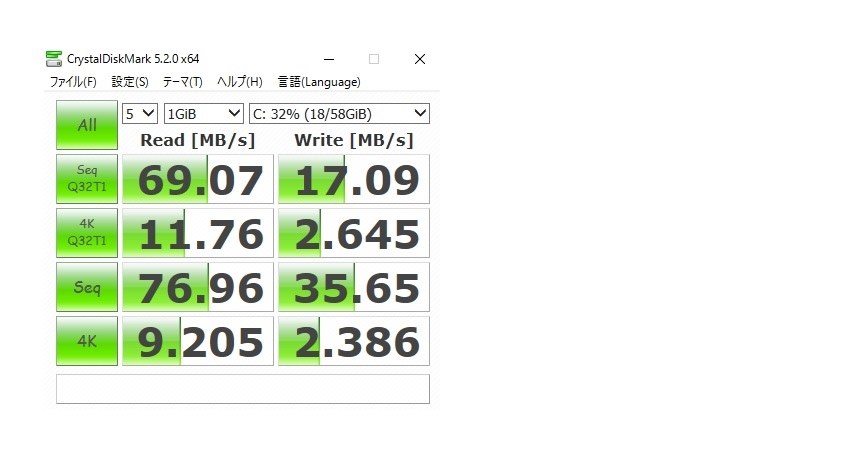This screenshot has height=470, width=860.
Task: Start the 4K Q32T1 benchmark
Action: (87, 233)
